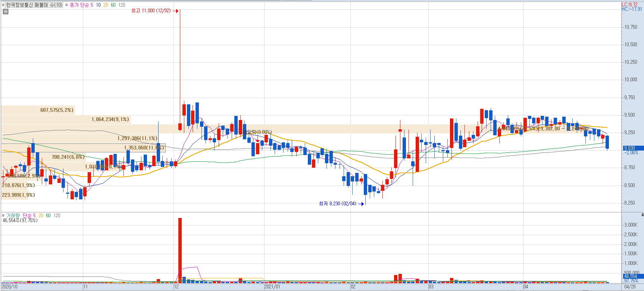The image size is (644, 291).
Task: Click the 223,989(1.9%) volume profile bar
Action: [15, 195]
